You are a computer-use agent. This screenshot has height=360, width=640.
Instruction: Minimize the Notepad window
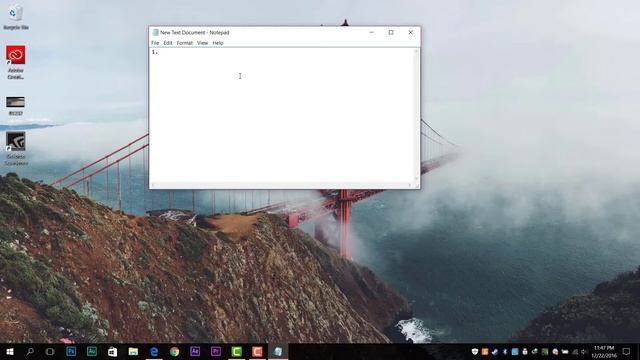(371, 32)
